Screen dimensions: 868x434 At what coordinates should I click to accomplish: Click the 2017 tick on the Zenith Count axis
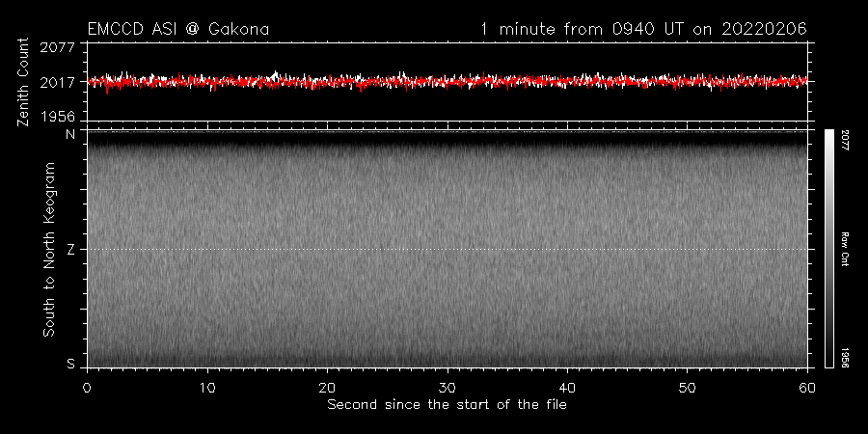tap(60, 82)
